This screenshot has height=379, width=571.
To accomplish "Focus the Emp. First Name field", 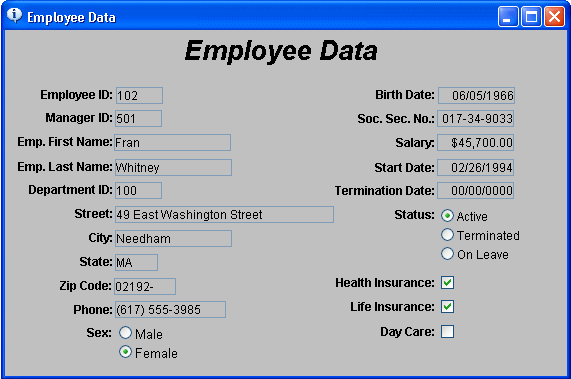I will point(172,142).
